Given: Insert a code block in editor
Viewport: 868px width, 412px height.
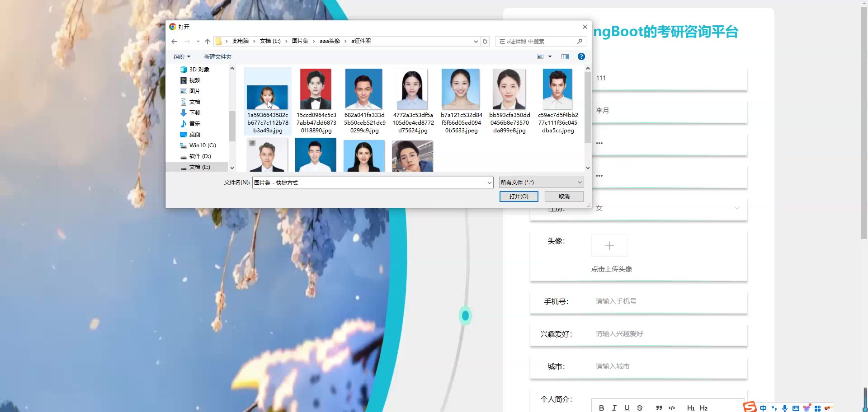Looking at the screenshot, I should 672,408.
